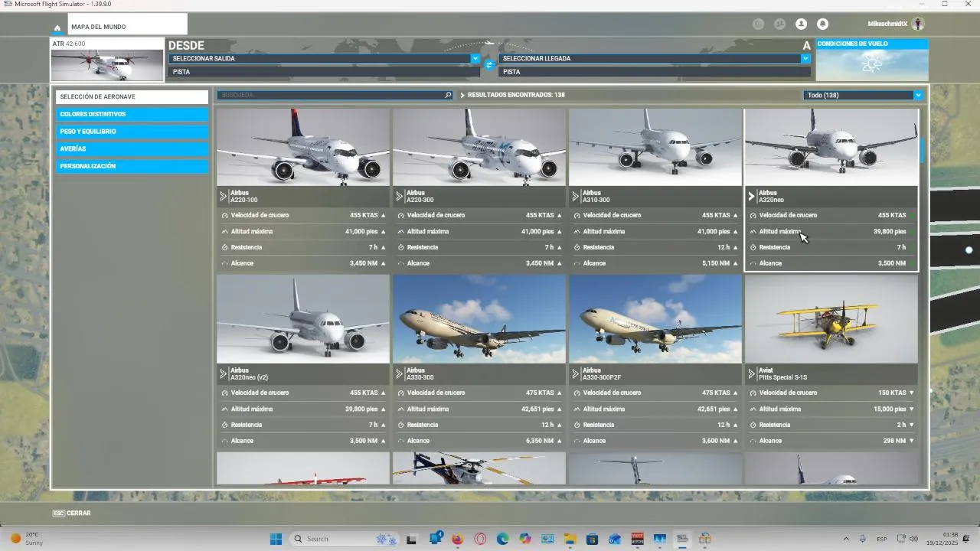Open Microsoft Edge from taskbar

(x=502, y=539)
